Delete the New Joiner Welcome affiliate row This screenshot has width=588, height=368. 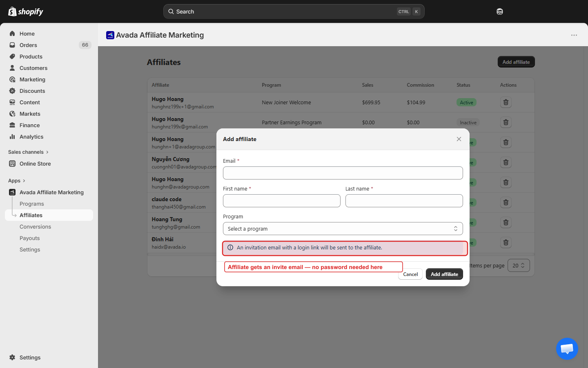[x=506, y=102]
